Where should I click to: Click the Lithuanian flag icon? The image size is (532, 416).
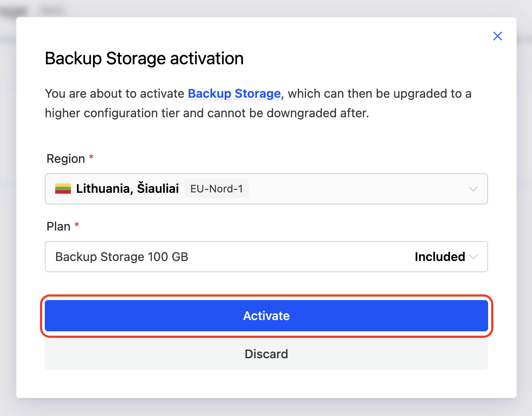click(63, 188)
